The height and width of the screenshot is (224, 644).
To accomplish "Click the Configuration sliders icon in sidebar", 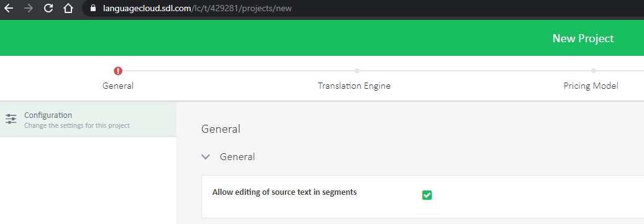I will point(11,119).
